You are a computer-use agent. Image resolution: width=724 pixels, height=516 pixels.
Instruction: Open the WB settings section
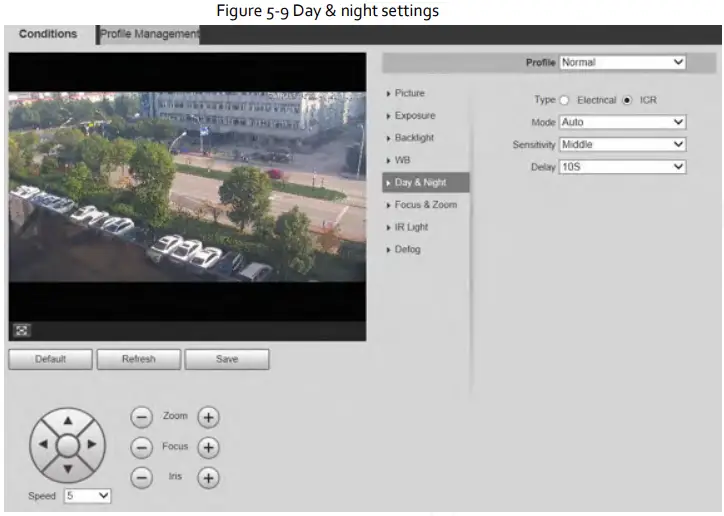402,160
